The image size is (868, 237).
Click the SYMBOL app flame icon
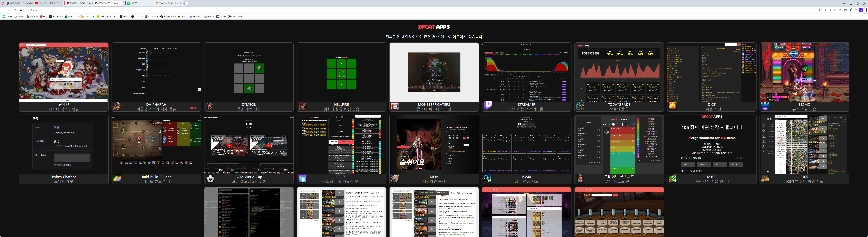210,106
